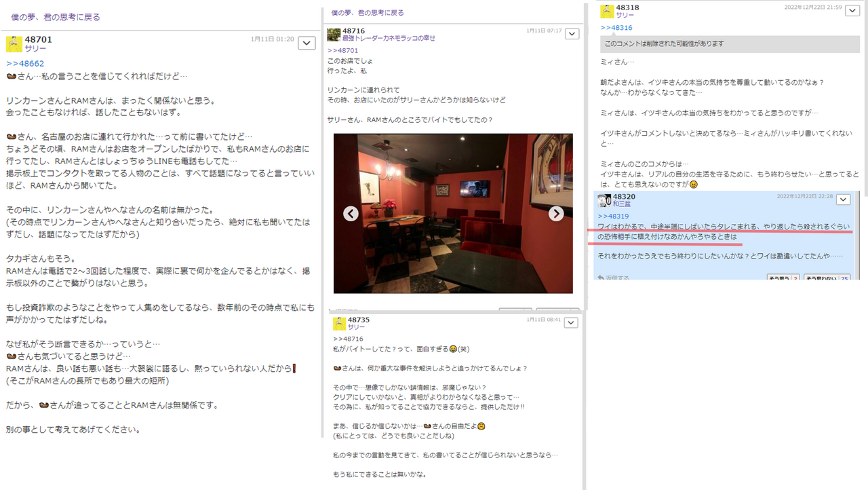Open the red restaurant interior photo

(x=453, y=213)
